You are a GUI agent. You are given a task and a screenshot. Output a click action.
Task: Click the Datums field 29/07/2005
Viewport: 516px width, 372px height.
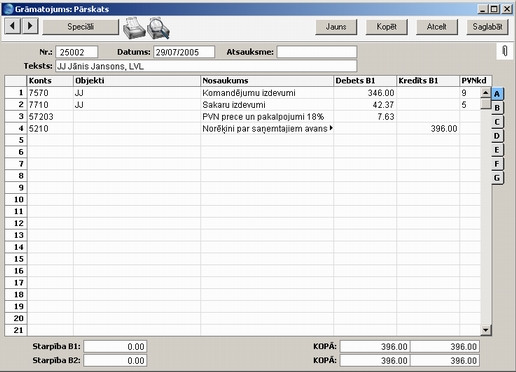pyautogui.click(x=184, y=52)
